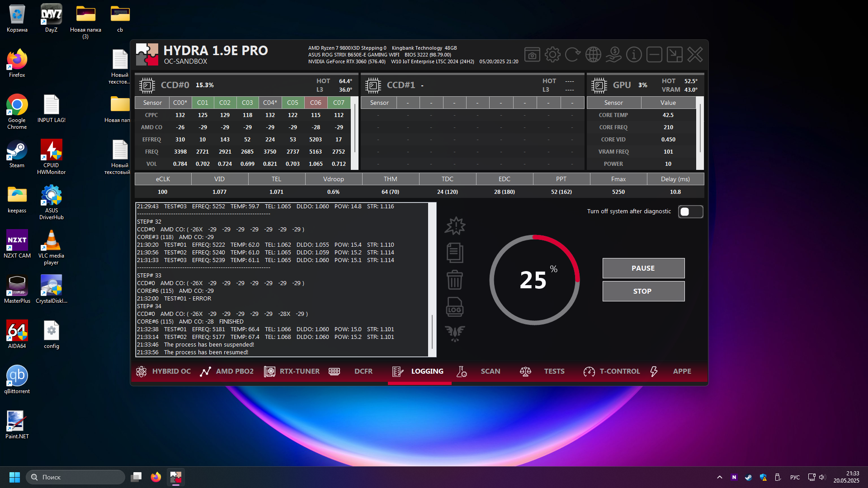Click the Fmax value 5250

pos(618,192)
